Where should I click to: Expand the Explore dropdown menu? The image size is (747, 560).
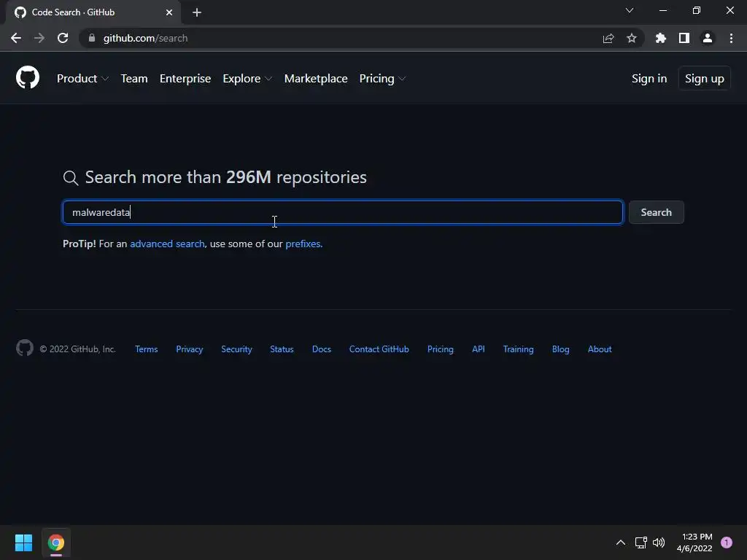tap(247, 79)
